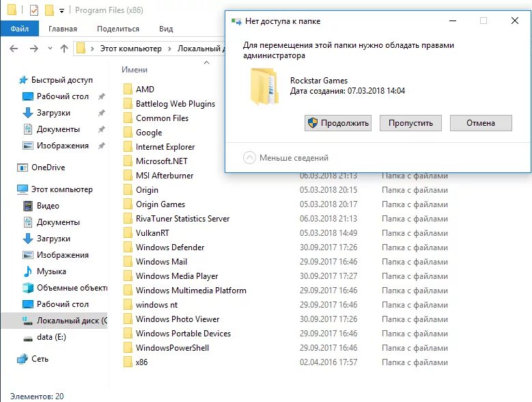
Task: Switch to the Вид ribbon tab
Action: pyautogui.click(x=166, y=29)
